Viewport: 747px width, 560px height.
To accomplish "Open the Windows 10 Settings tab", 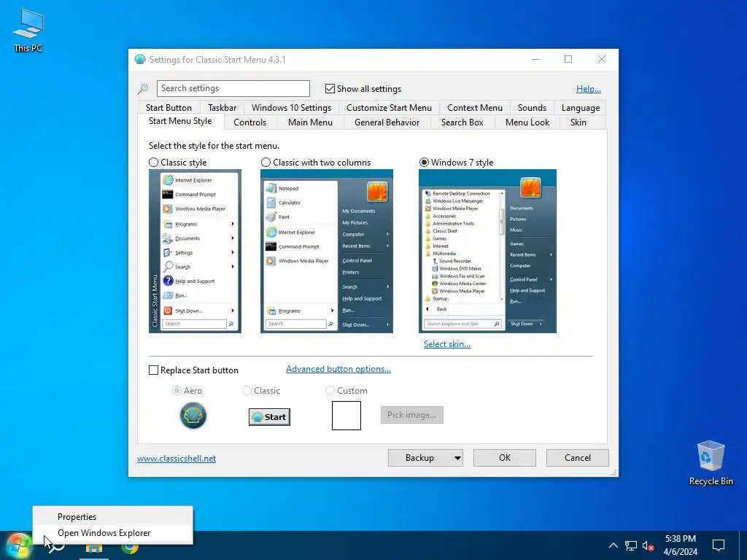I will 291,108.
